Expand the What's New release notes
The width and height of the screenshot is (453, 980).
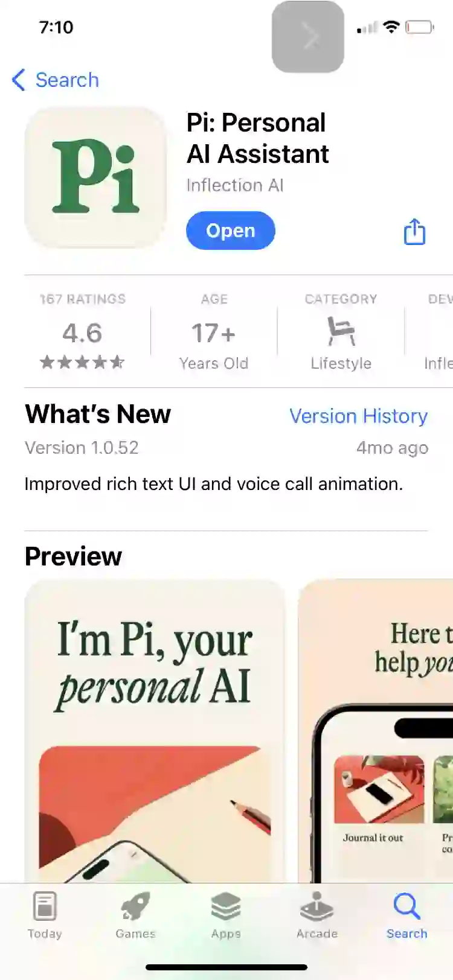click(x=213, y=484)
